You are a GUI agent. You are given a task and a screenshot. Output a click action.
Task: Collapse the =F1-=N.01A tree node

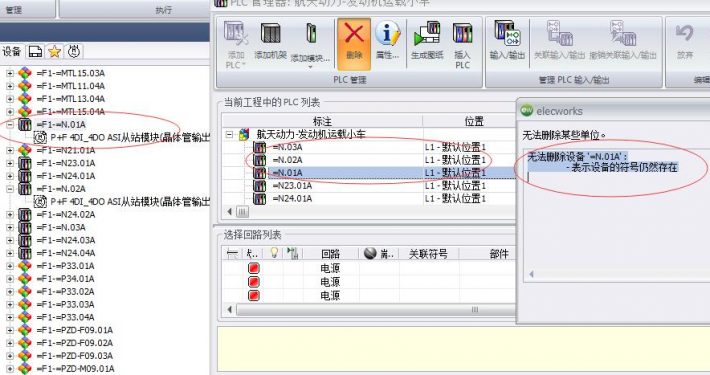click(x=10, y=125)
